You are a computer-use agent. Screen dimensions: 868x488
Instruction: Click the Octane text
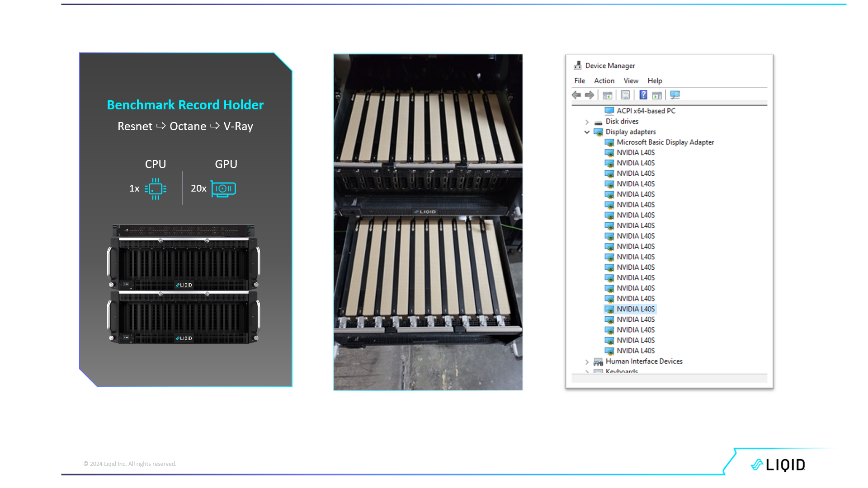[x=188, y=126]
